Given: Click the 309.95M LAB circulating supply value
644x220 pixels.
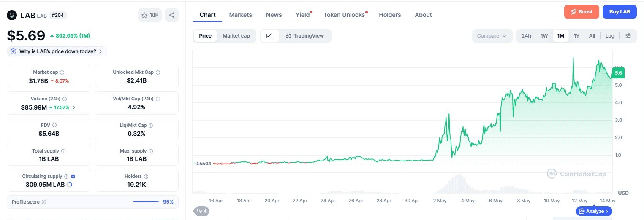Looking at the screenshot, I should [x=45, y=185].
